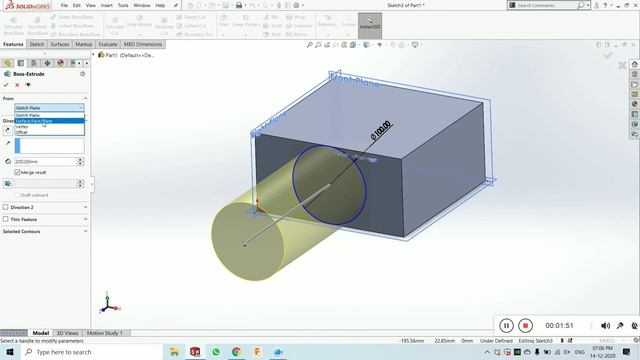
Task: Click the Instant3D toolbar button
Action: point(370,26)
